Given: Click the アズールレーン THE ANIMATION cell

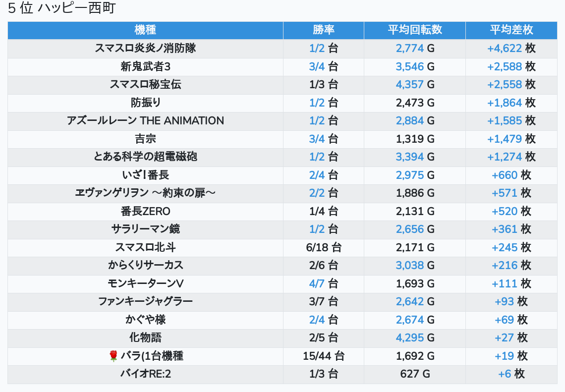Looking at the screenshot, I should (145, 120).
